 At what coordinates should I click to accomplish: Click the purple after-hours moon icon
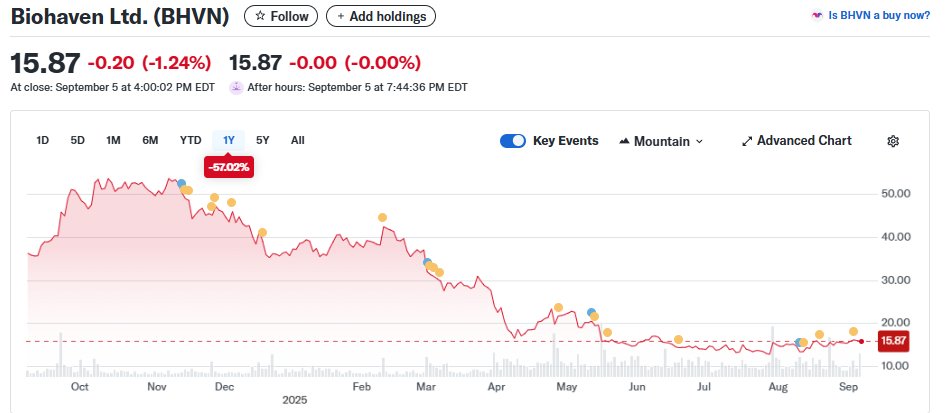click(236, 87)
